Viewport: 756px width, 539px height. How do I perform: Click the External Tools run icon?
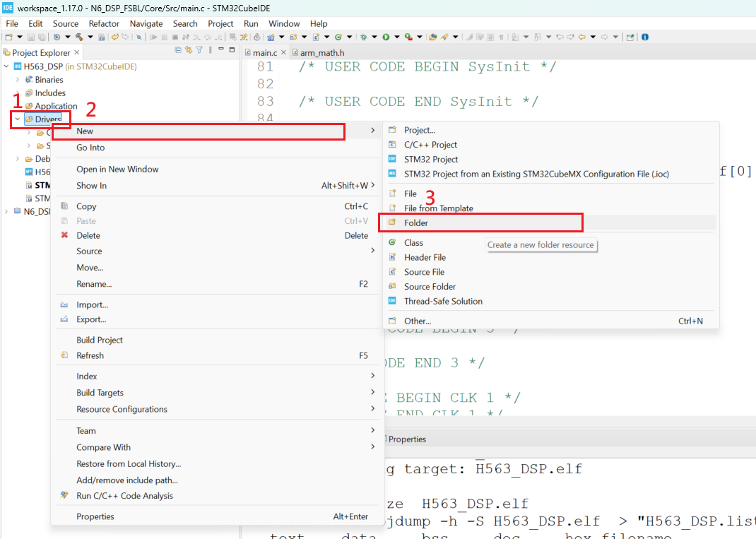coord(408,37)
